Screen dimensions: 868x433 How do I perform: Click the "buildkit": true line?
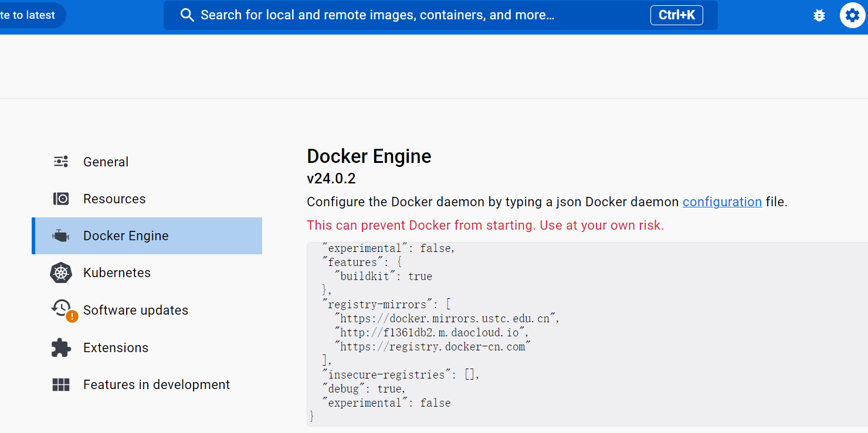tap(383, 277)
